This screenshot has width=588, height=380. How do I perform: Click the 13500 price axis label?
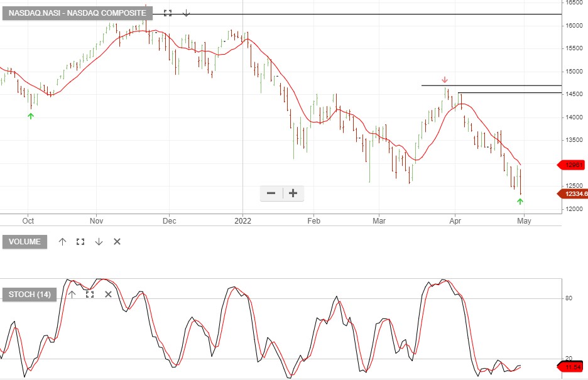[574, 140]
